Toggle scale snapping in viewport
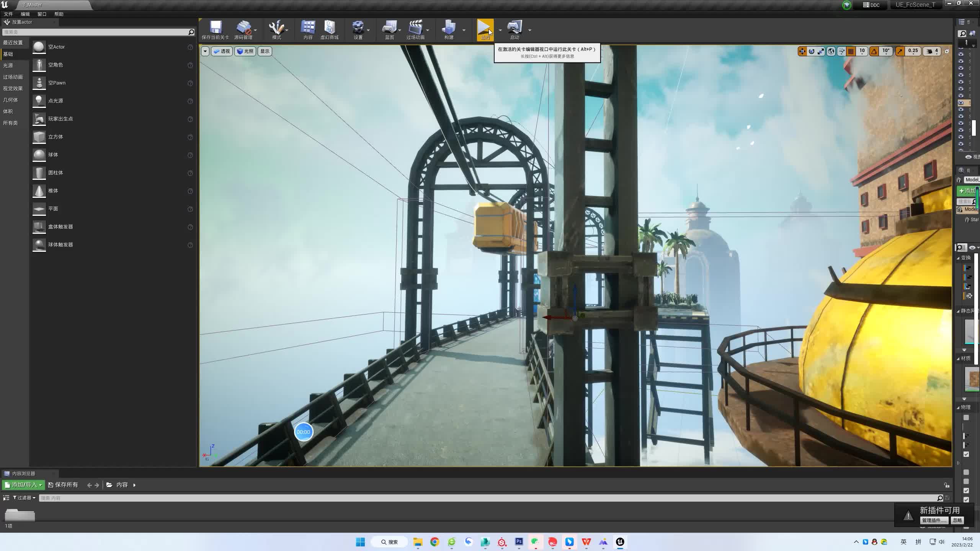 (x=900, y=51)
